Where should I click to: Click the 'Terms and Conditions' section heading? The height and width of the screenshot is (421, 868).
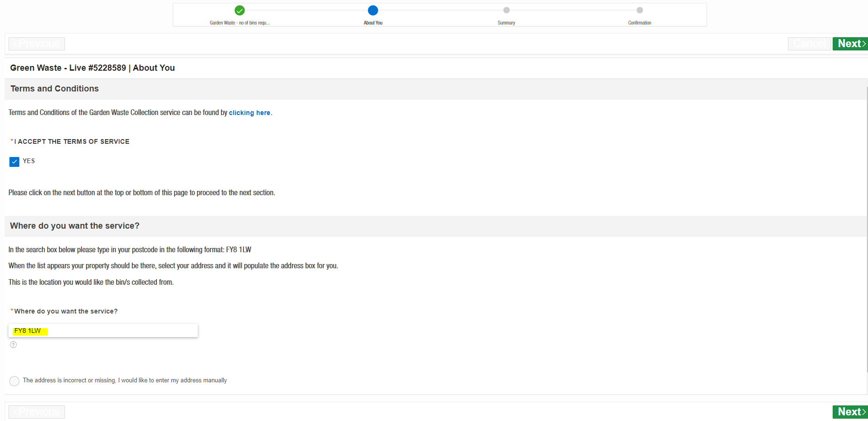55,89
